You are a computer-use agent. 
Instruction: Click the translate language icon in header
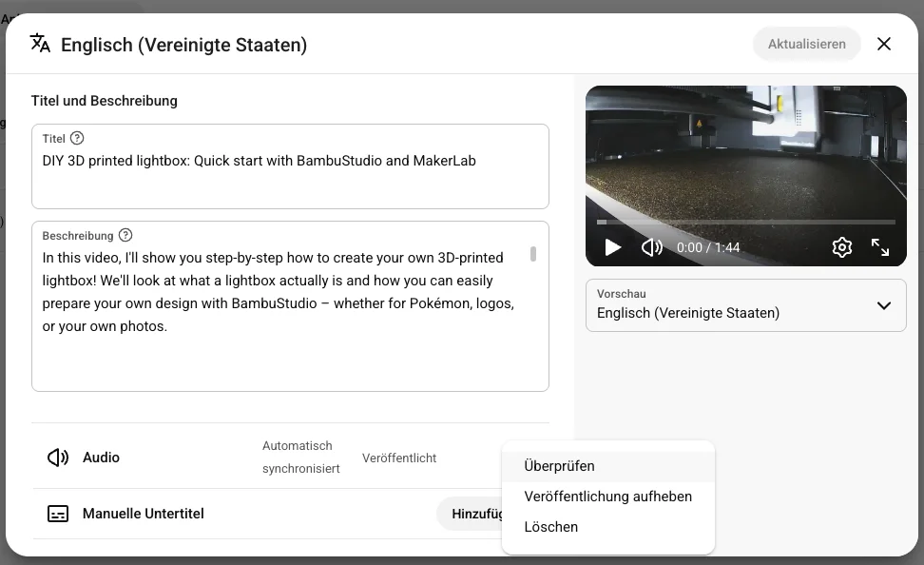[40, 44]
